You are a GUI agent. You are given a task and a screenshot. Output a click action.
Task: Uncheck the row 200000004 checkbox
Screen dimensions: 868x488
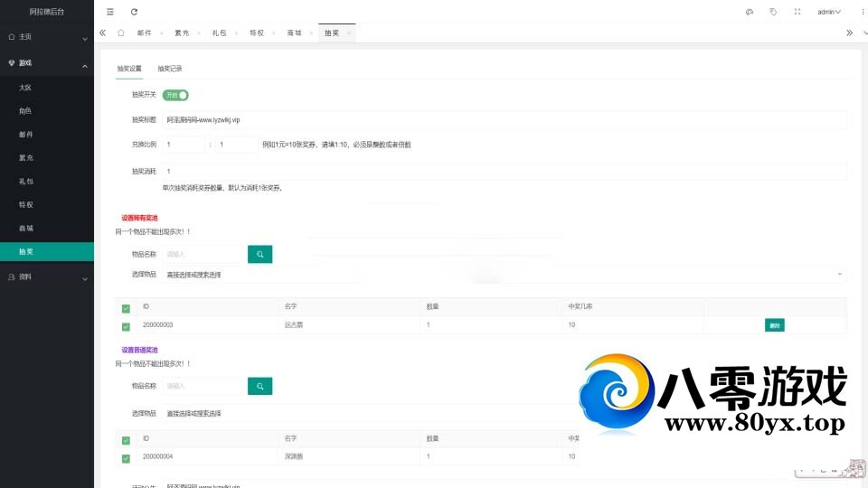coord(126,458)
